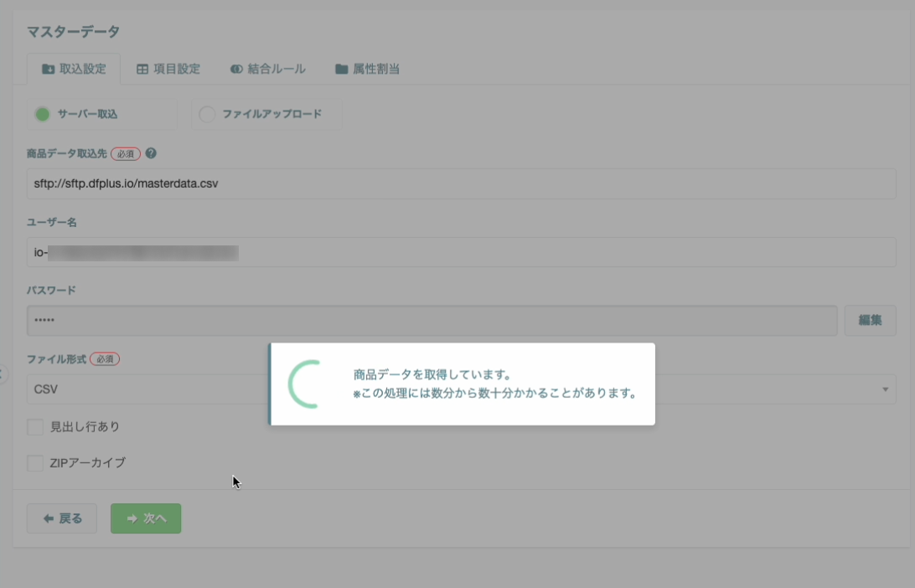Select the ファイルアップロード radio button

207,114
